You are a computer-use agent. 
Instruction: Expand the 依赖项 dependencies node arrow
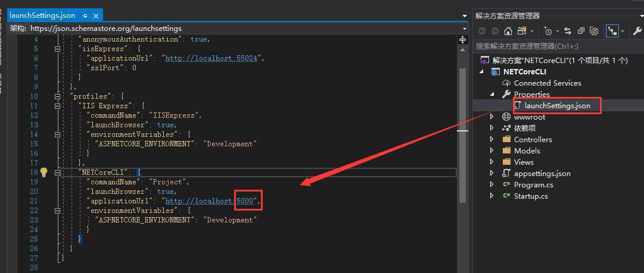pyautogui.click(x=491, y=128)
